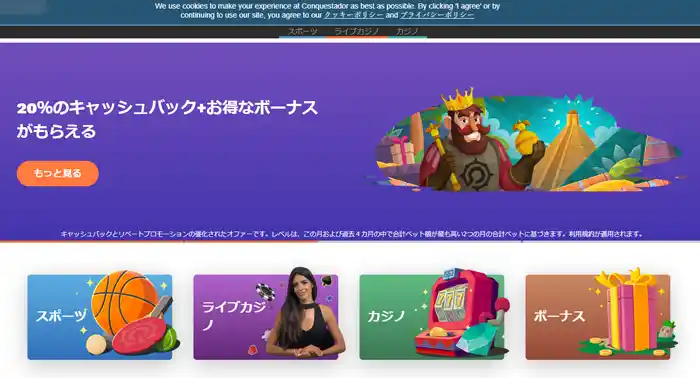Click the もっと見る orange button

(x=58, y=174)
